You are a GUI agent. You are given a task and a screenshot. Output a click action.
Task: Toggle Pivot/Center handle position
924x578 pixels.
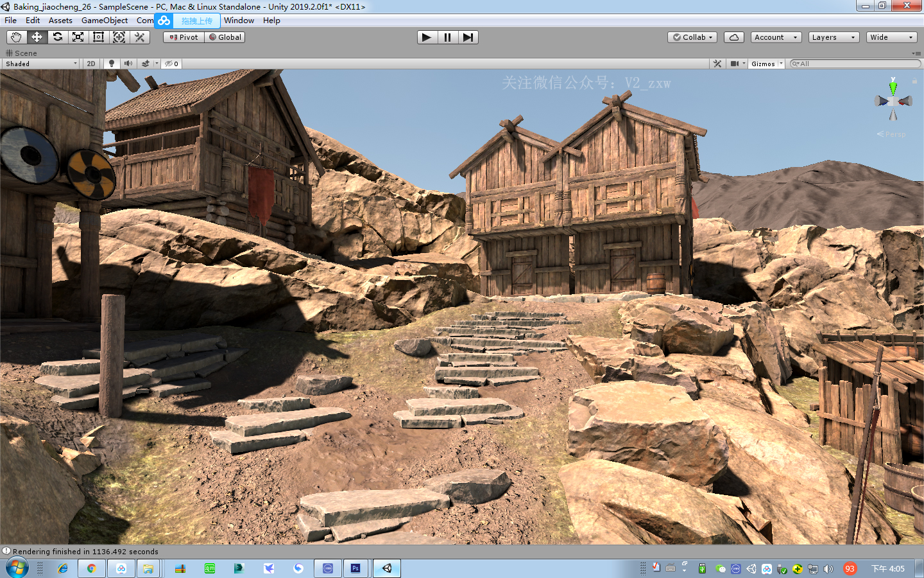pyautogui.click(x=184, y=37)
